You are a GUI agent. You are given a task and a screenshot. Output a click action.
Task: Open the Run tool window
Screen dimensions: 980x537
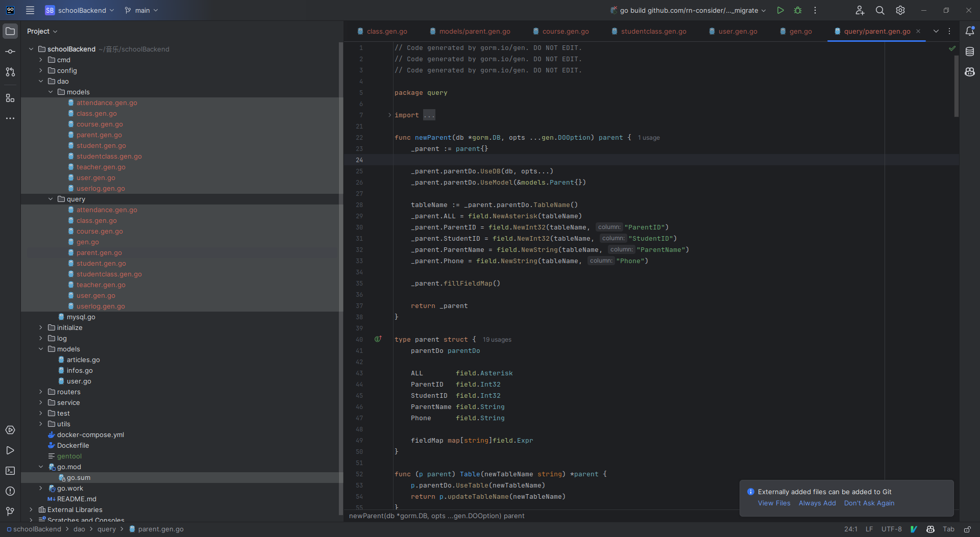pos(10,450)
